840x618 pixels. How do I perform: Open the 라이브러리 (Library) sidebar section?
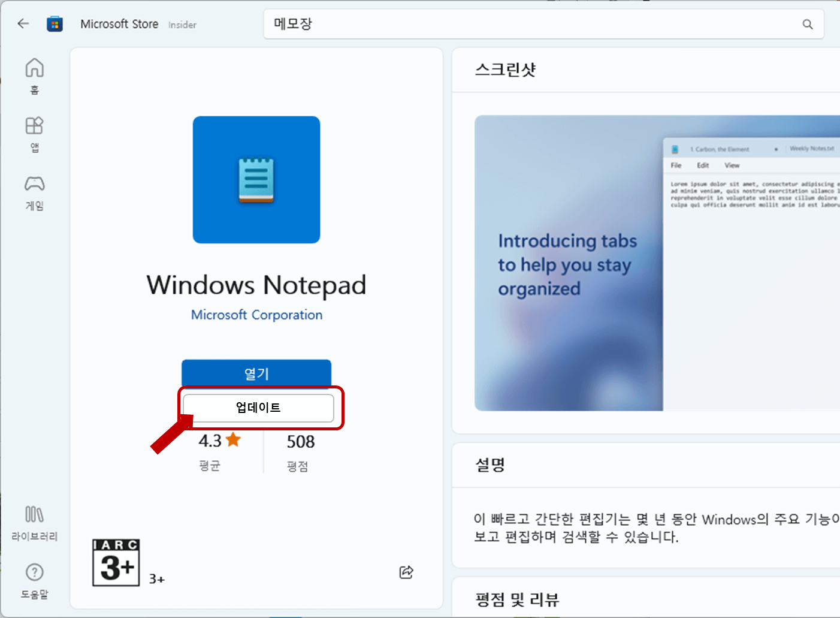(x=34, y=523)
